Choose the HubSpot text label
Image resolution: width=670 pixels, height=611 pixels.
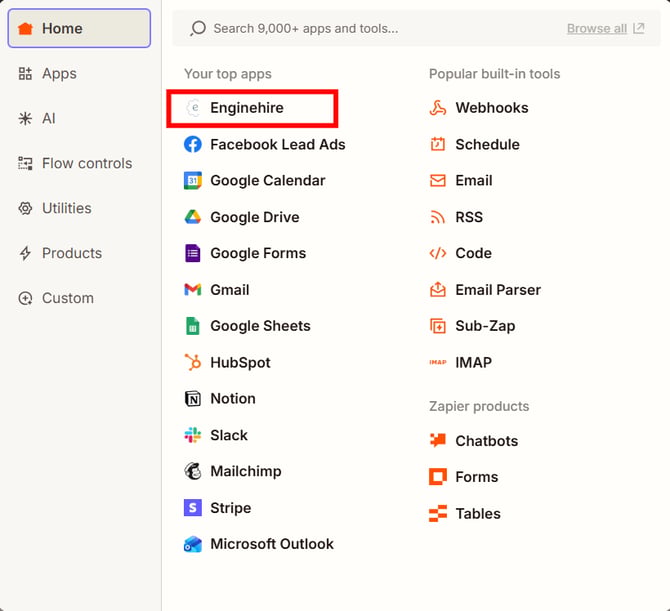pos(240,362)
